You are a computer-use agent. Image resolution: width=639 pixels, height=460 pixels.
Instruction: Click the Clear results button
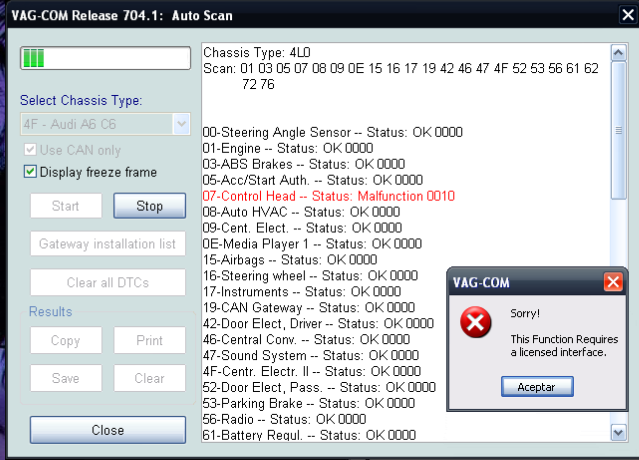(x=150, y=378)
